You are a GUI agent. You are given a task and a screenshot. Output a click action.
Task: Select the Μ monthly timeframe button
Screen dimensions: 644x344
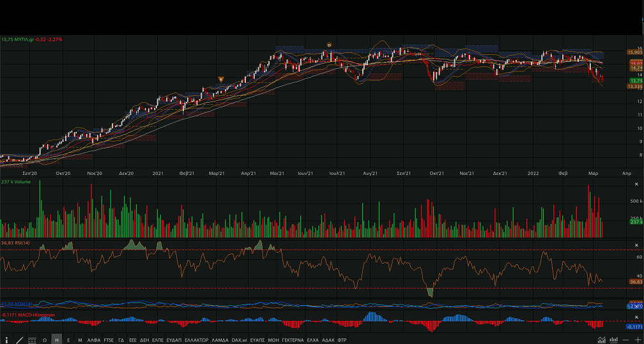(x=80, y=340)
